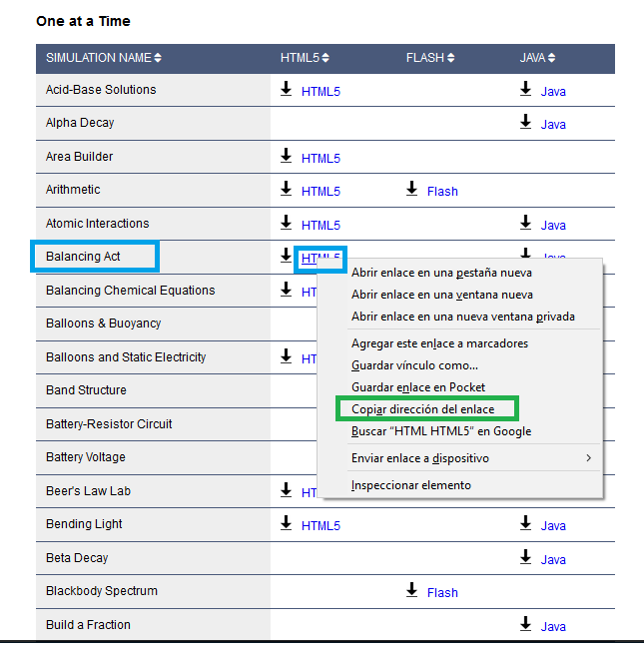Sort by the JAVA column header
This screenshot has height=651, width=644.
coord(538,58)
